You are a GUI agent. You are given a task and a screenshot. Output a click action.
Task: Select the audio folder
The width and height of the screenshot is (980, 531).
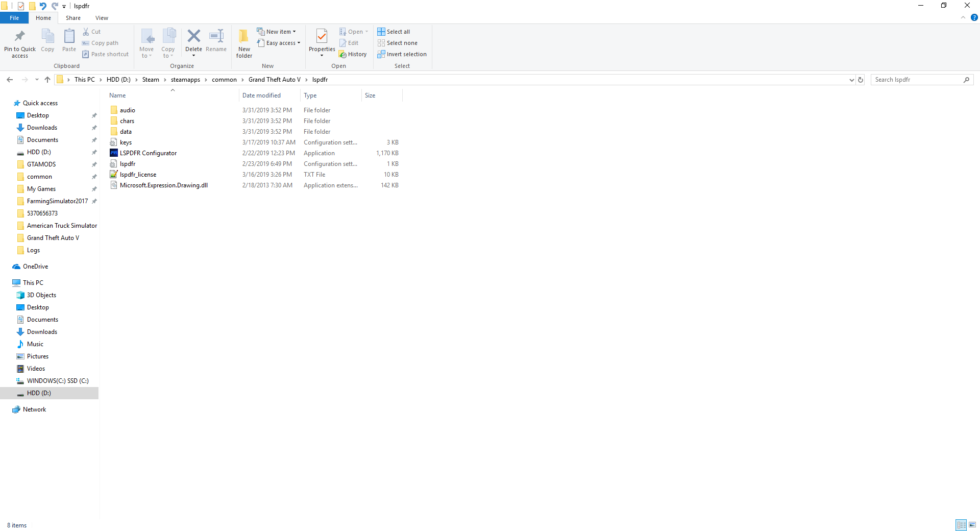(x=128, y=110)
